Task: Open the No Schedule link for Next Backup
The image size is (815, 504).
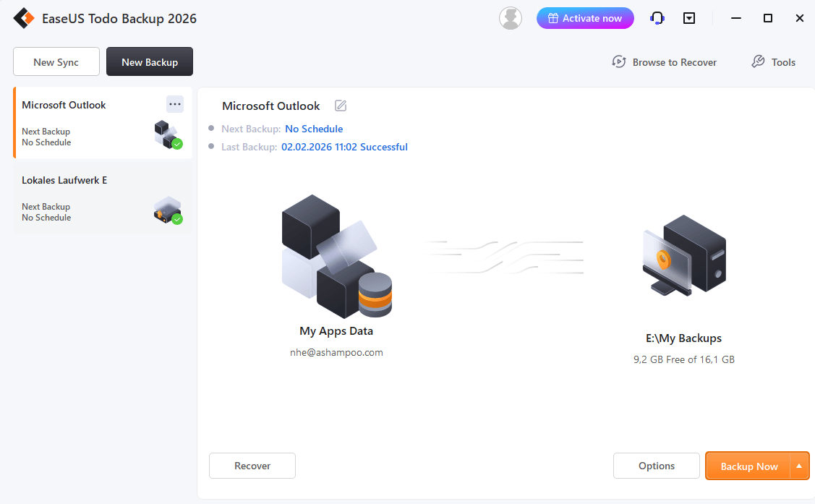Action: (314, 128)
